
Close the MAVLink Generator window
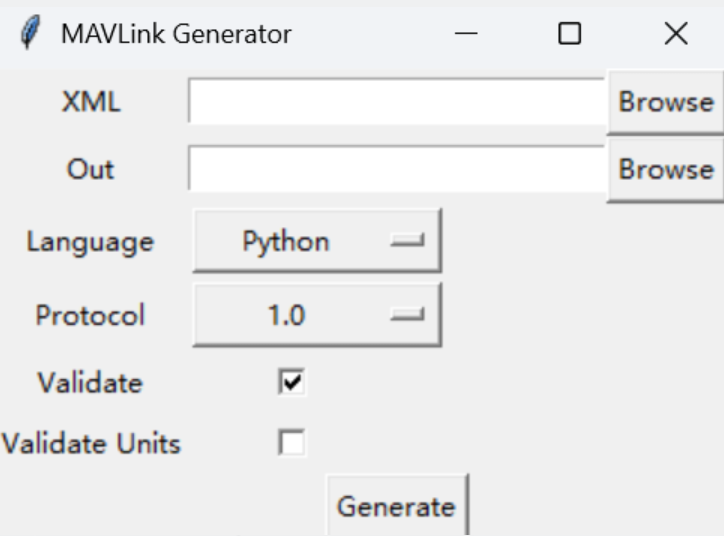[676, 34]
